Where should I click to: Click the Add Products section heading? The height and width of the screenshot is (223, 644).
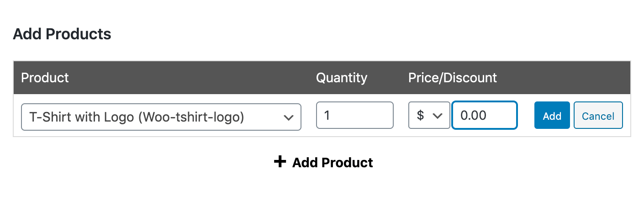click(x=62, y=34)
